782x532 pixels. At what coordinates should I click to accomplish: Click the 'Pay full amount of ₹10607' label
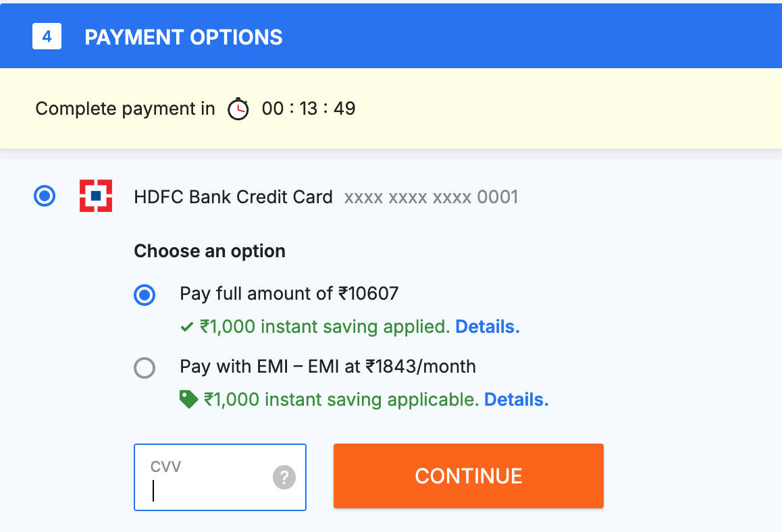(x=289, y=294)
